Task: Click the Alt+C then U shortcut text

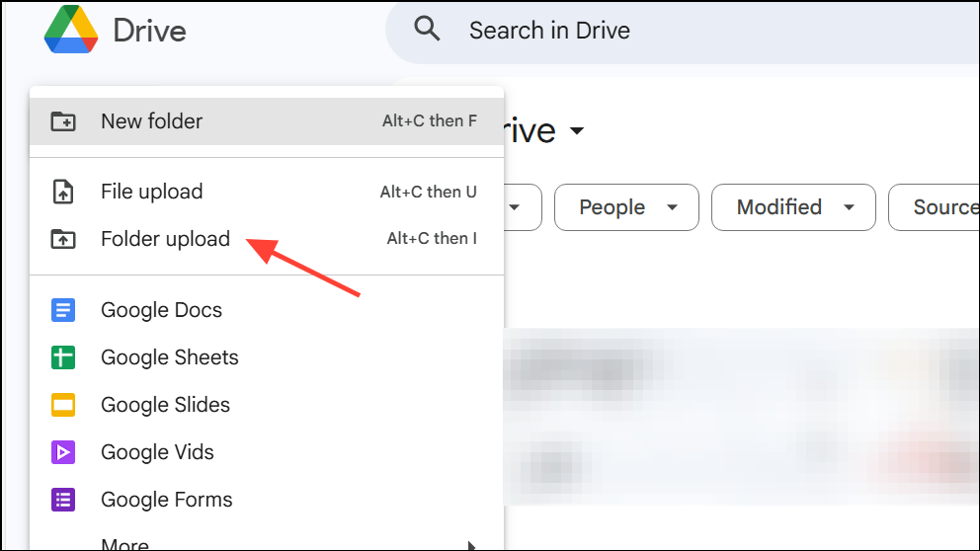Action: tap(429, 192)
